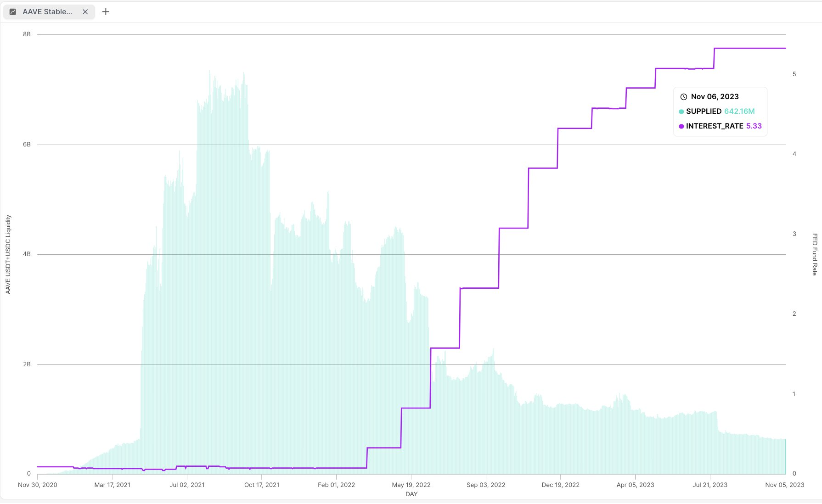Click the x-axis label Dec 19, 2022
Viewport: 822px width, 504px height.
[x=560, y=485]
